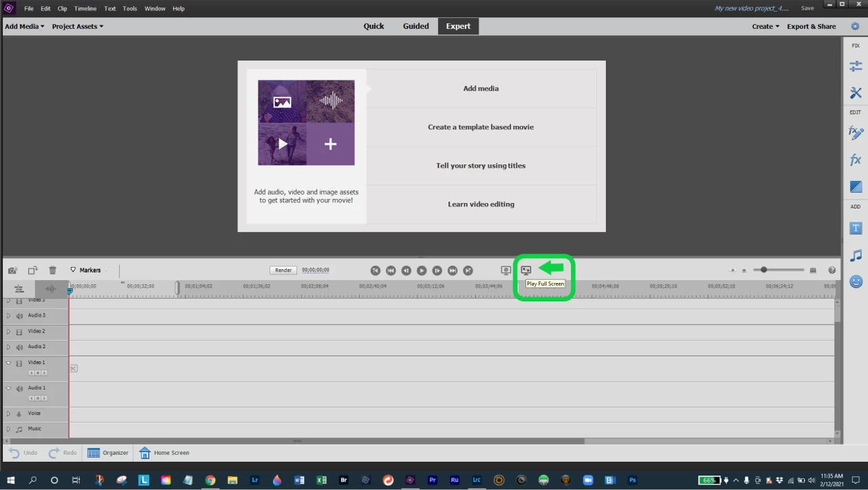Expand the Video 2 track

(8, 332)
